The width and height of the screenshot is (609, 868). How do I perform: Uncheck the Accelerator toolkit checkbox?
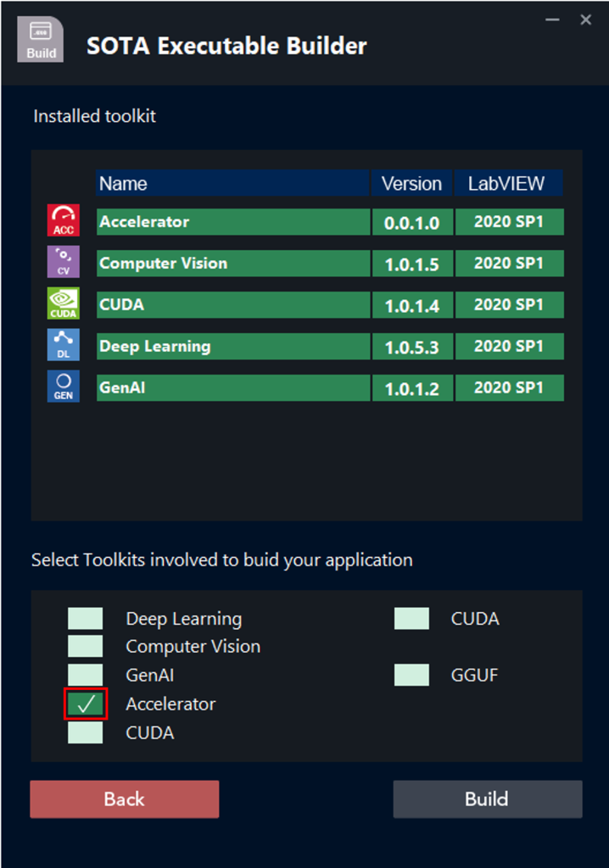coord(86,704)
